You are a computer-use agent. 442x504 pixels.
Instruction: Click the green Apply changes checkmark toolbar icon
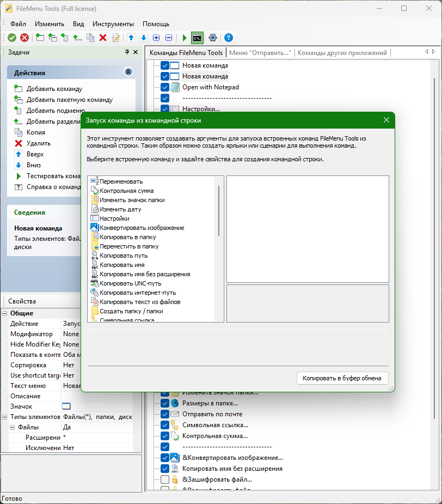coord(12,38)
